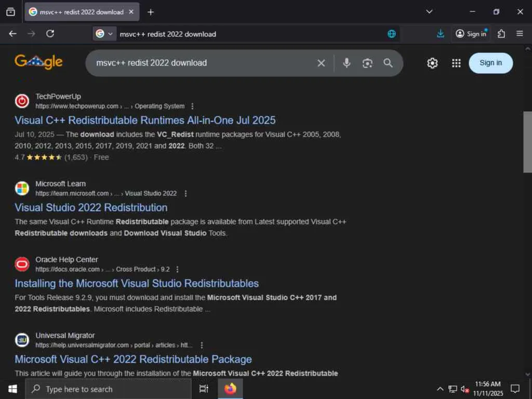
Task: Click the Universal Migrator site name
Action: [x=65, y=336]
